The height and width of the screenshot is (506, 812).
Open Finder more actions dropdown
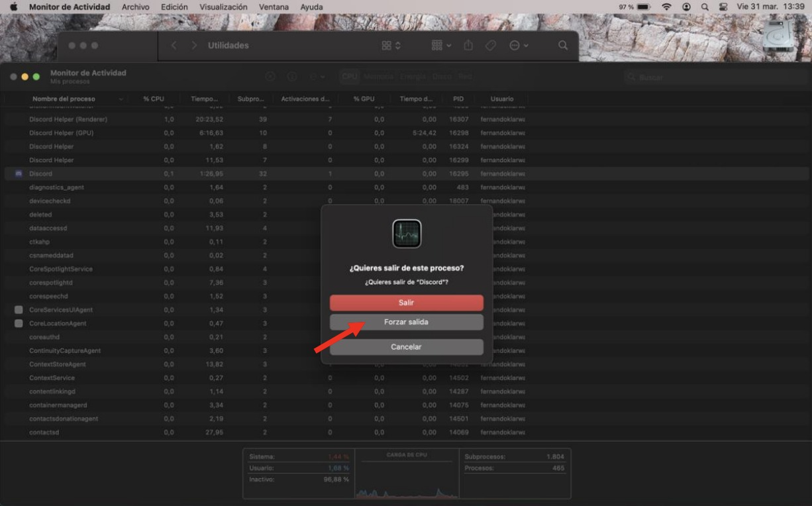click(x=519, y=46)
